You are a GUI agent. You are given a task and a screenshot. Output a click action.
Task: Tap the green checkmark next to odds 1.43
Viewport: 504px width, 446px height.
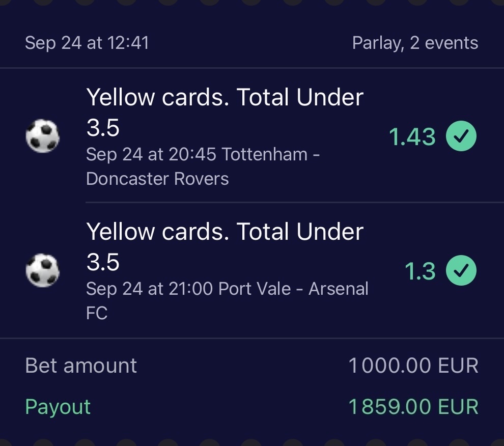point(461,136)
